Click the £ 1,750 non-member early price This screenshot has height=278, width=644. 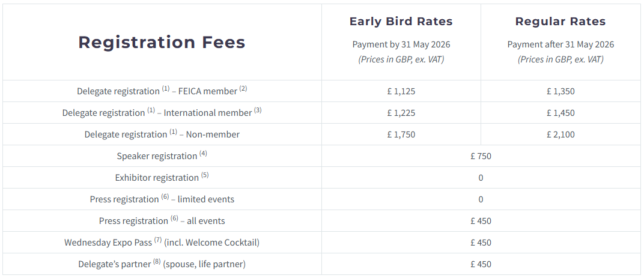401,134
